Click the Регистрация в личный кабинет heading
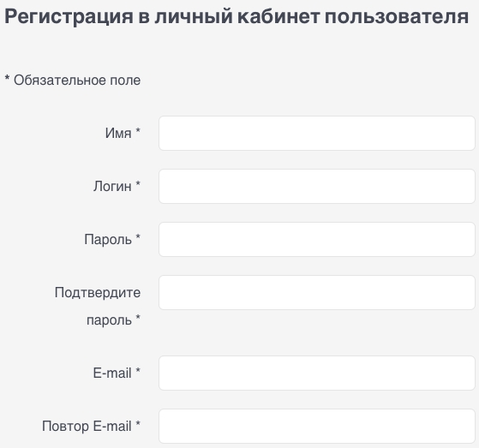Screen dimensions: 479x448 coord(237,16)
